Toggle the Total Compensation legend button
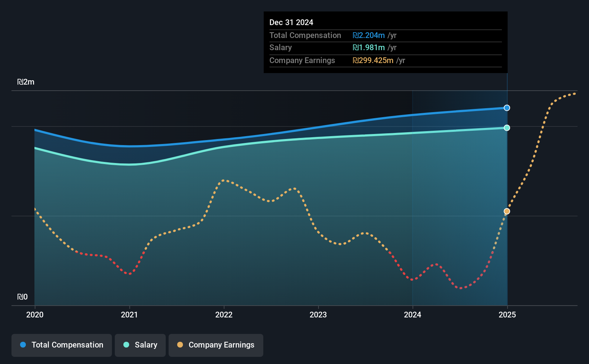Image resolution: width=589 pixels, height=364 pixels. [62, 345]
